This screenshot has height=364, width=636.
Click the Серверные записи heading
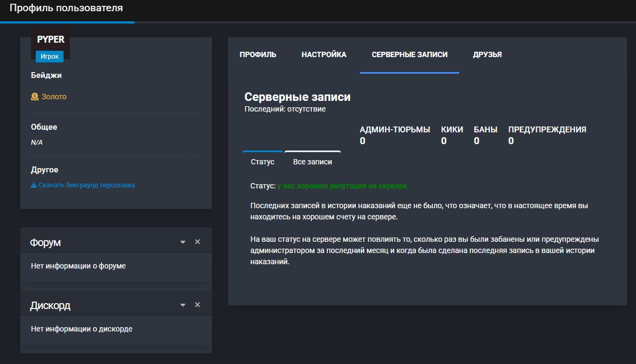pos(297,97)
